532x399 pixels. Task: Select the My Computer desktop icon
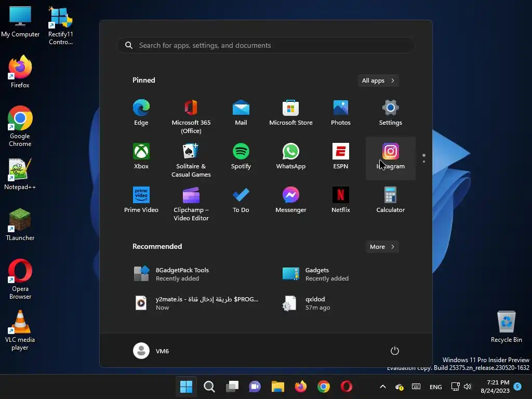(20, 22)
